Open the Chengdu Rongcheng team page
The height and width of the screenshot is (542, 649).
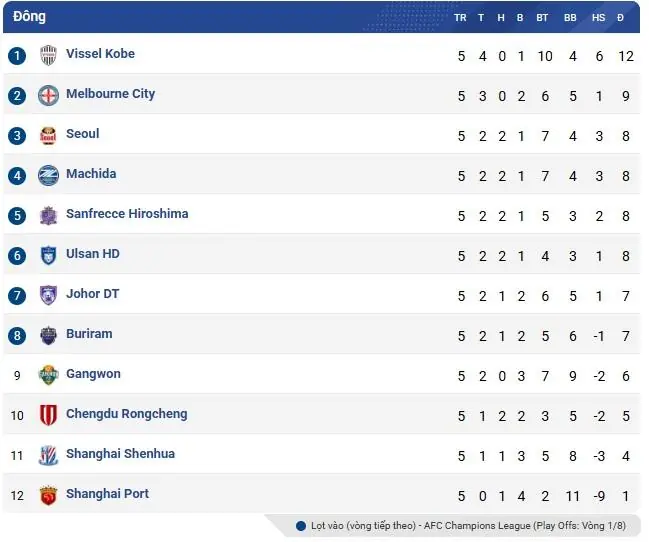(x=126, y=414)
